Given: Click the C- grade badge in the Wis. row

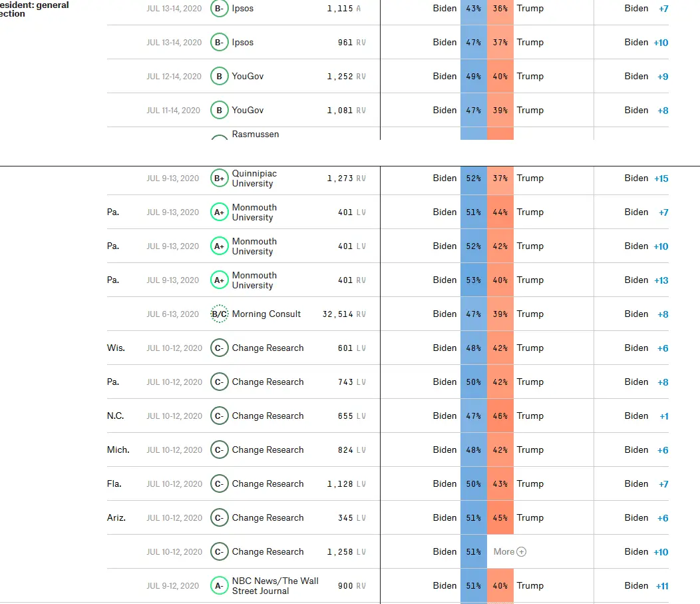Looking at the screenshot, I should click(x=220, y=348).
